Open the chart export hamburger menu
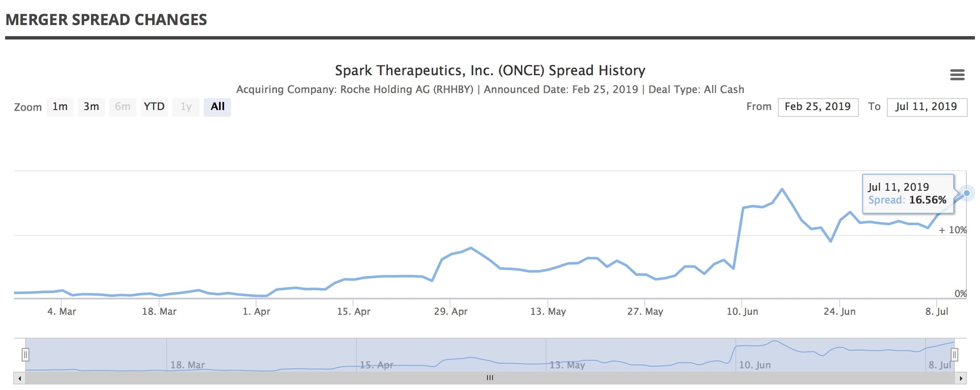This screenshot has height=390, width=980. pos(957,74)
